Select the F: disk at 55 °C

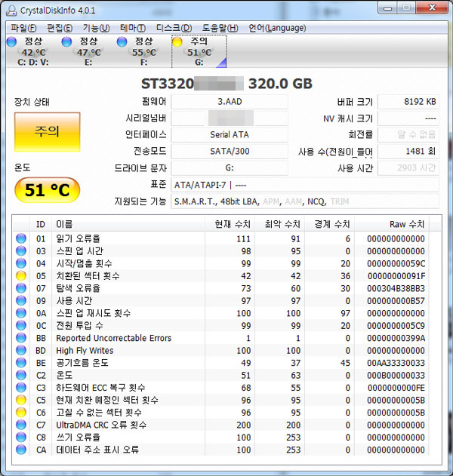coord(143,51)
